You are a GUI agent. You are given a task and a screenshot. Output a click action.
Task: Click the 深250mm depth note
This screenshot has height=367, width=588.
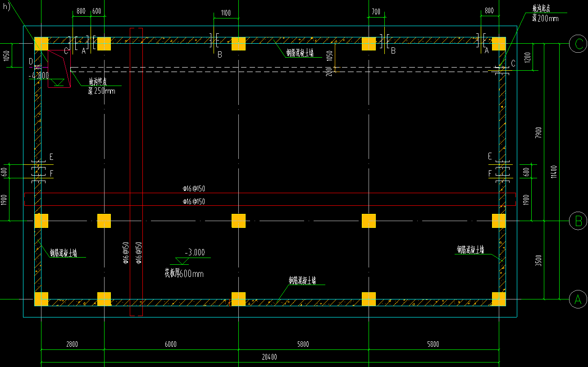point(101,91)
